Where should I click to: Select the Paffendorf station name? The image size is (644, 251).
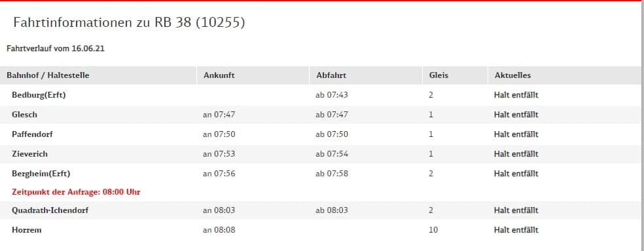[33, 134]
